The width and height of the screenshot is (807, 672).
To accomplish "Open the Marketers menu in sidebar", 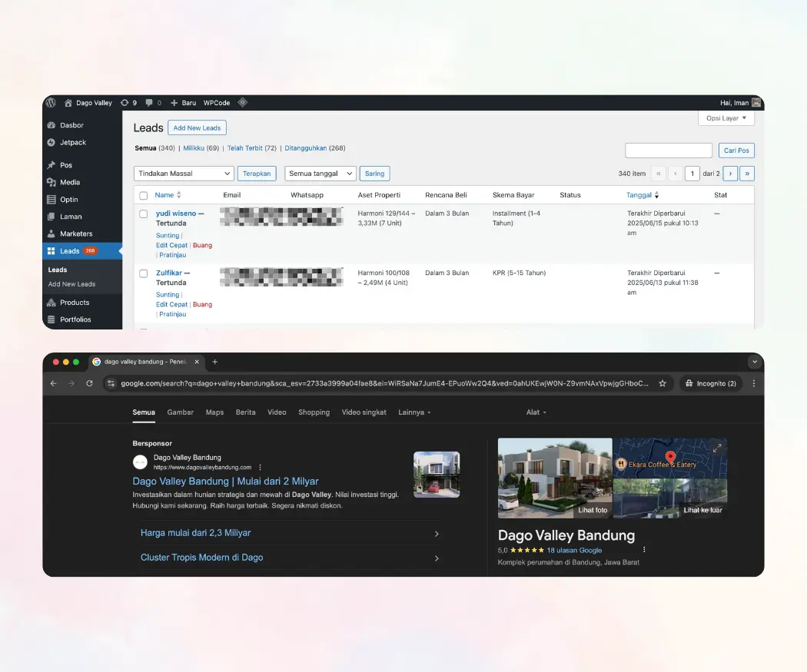I will 75,233.
